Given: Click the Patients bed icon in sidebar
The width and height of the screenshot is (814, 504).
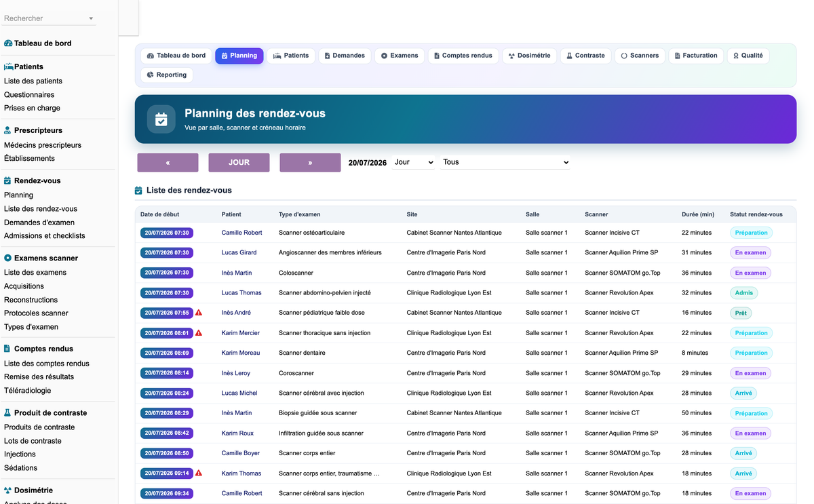Looking at the screenshot, I should (9, 66).
